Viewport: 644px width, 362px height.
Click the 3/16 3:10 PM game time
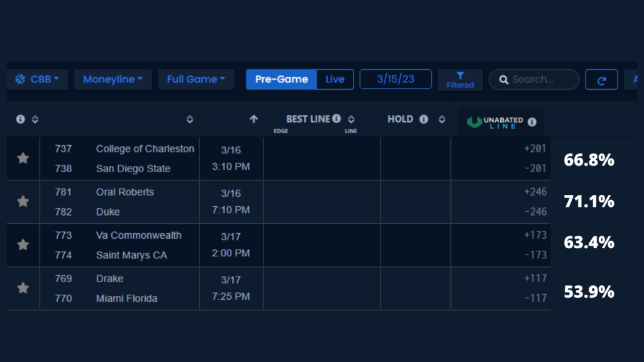(x=231, y=158)
